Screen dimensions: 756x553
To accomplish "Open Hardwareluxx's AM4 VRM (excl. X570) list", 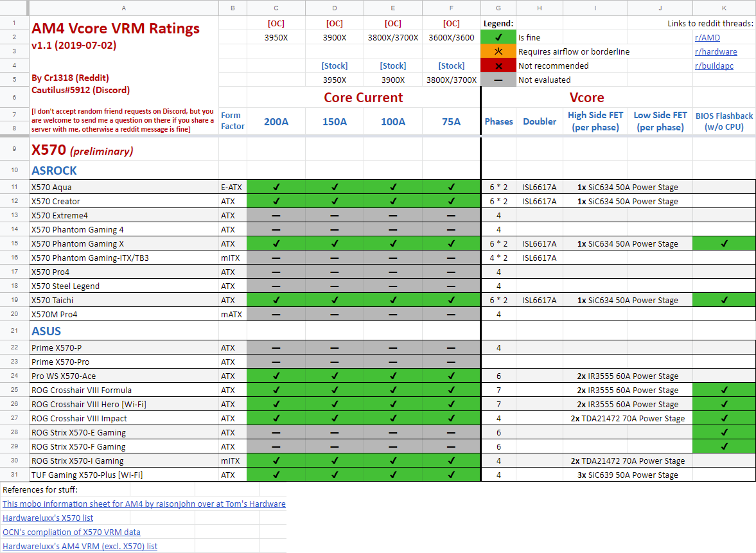I will pyautogui.click(x=80, y=546).
